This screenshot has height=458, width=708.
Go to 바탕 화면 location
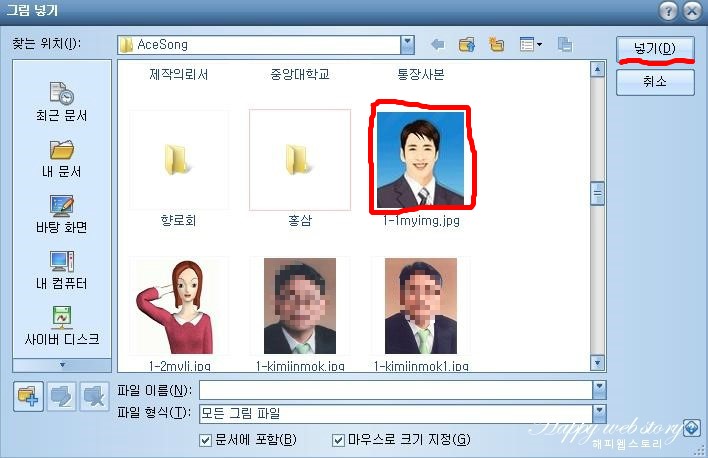click(61, 215)
